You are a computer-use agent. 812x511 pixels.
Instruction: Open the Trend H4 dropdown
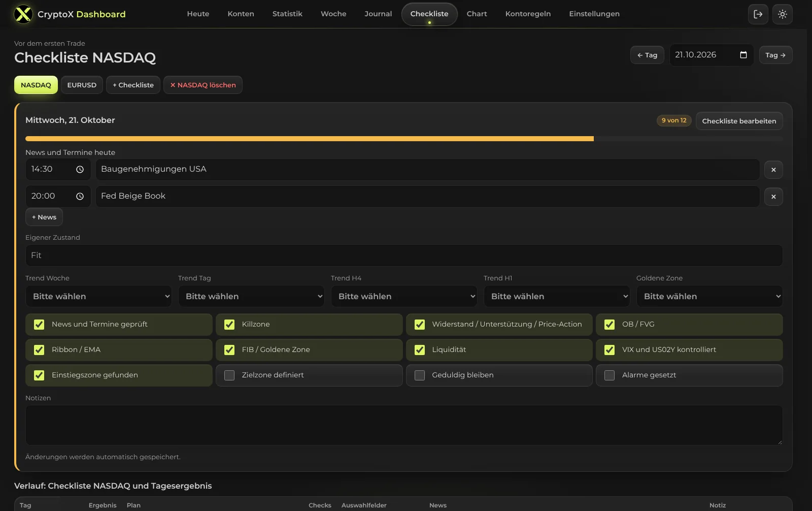404,296
